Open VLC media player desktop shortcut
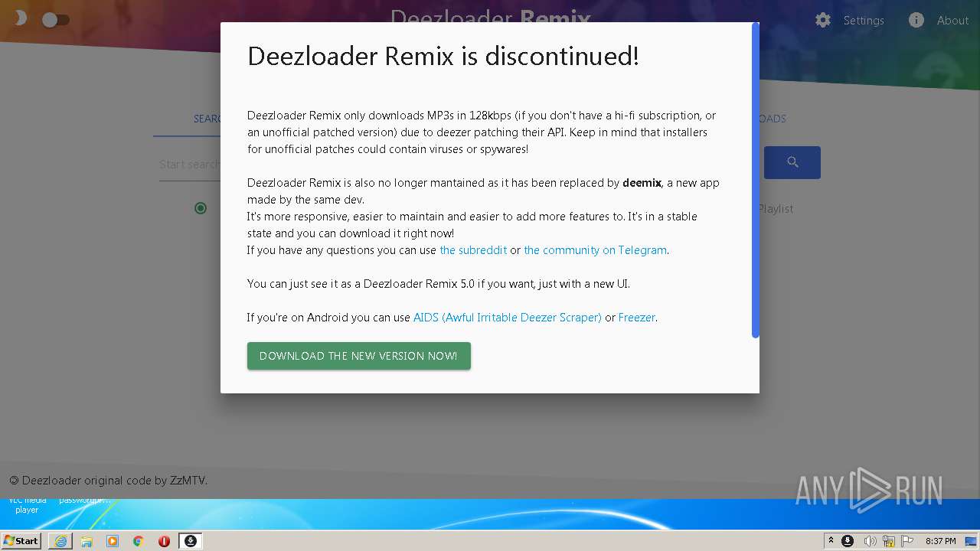This screenshot has height=551, width=980. click(27, 505)
